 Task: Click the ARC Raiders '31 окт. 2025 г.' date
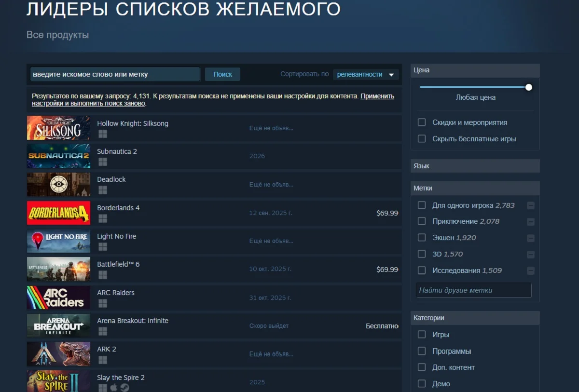(x=270, y=297)
